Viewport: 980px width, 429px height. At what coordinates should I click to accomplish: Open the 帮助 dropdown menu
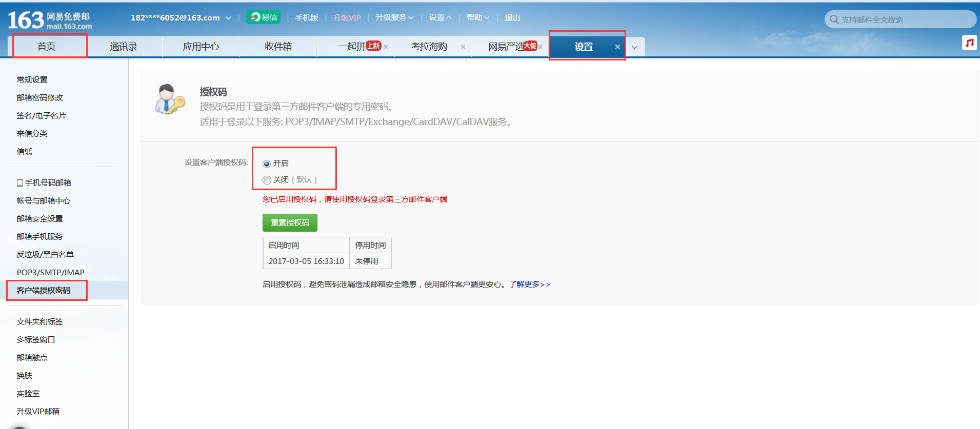click(x=477, y=17)
